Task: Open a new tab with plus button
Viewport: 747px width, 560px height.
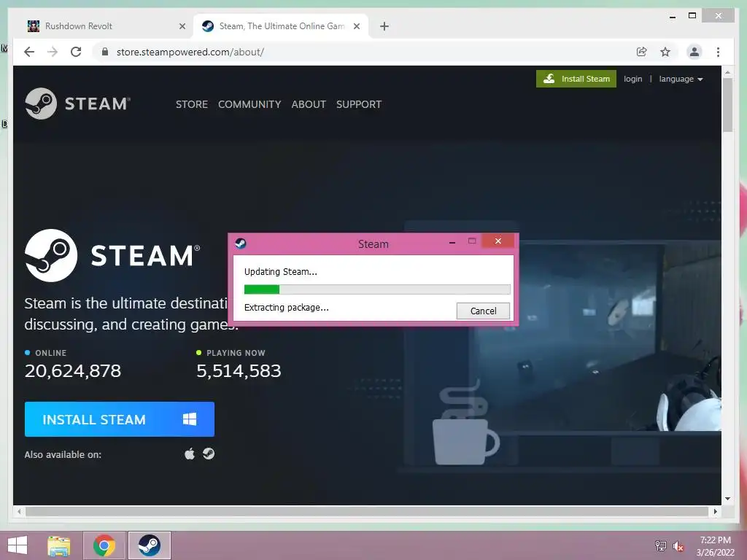Action: pos(384,26)
